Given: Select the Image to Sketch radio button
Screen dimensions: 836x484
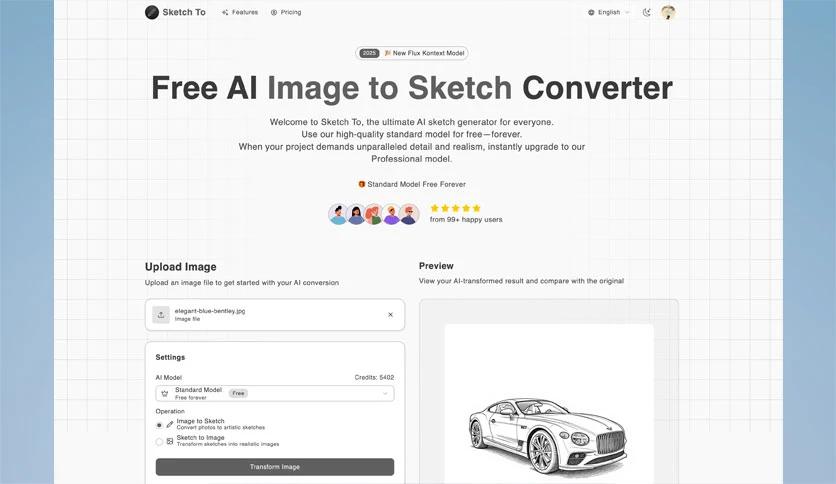Looking at the screenshot, I should [159, 425].
